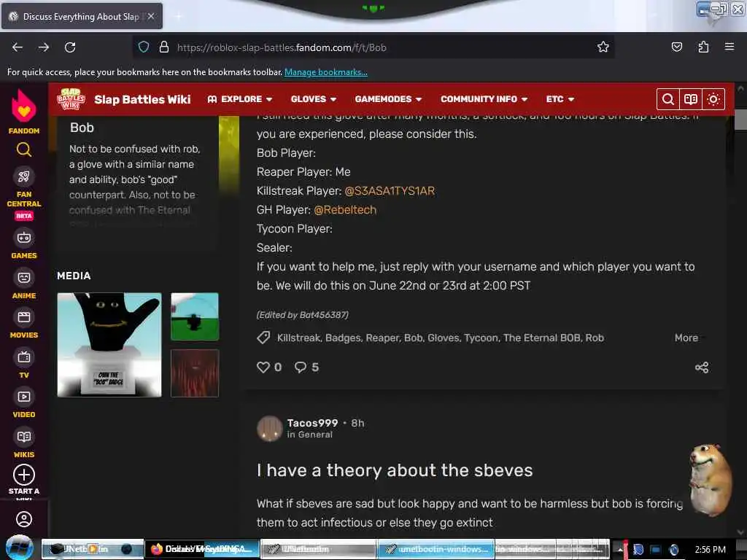Go back to previous page
Screen dimensions: 747x560
(18, 47)
